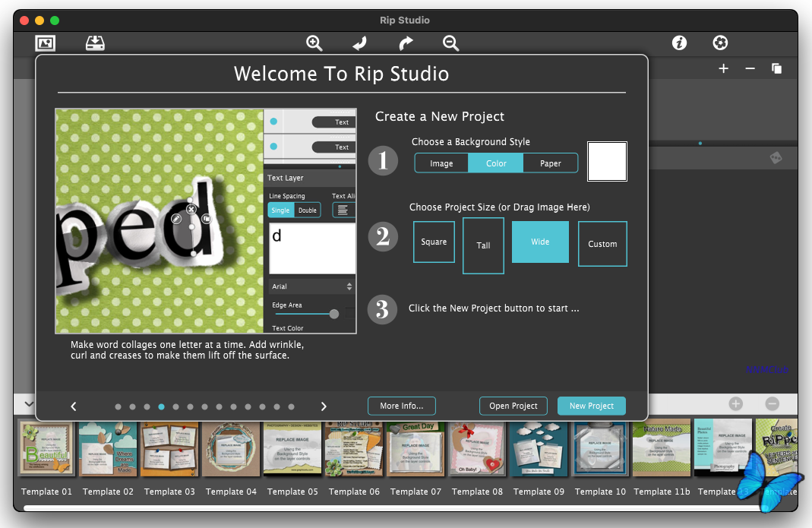This screenshot has width=812, height=528.
Task: Go to the previous welcome slide
Action: coord(74,406)
